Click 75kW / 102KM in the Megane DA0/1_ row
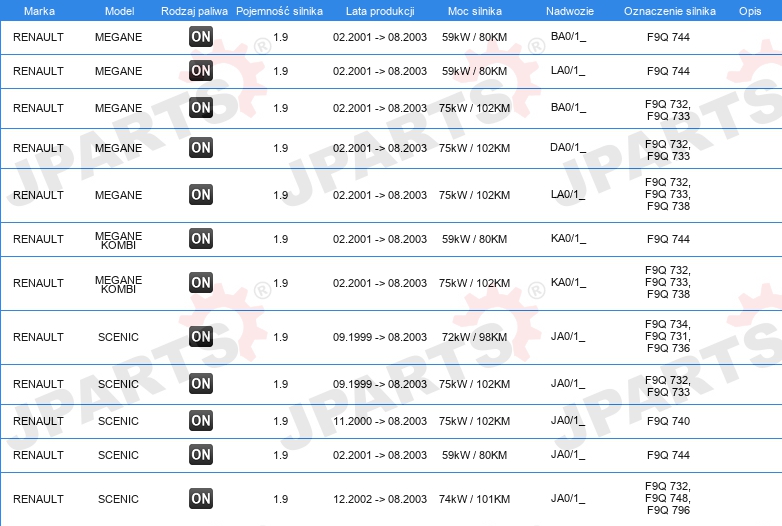 (474, 148)
